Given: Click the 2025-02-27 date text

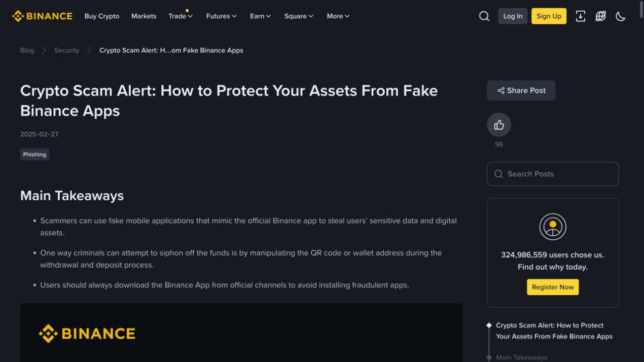Looking at the screenshot, I should pyautogui.click(x=40, y=134).
